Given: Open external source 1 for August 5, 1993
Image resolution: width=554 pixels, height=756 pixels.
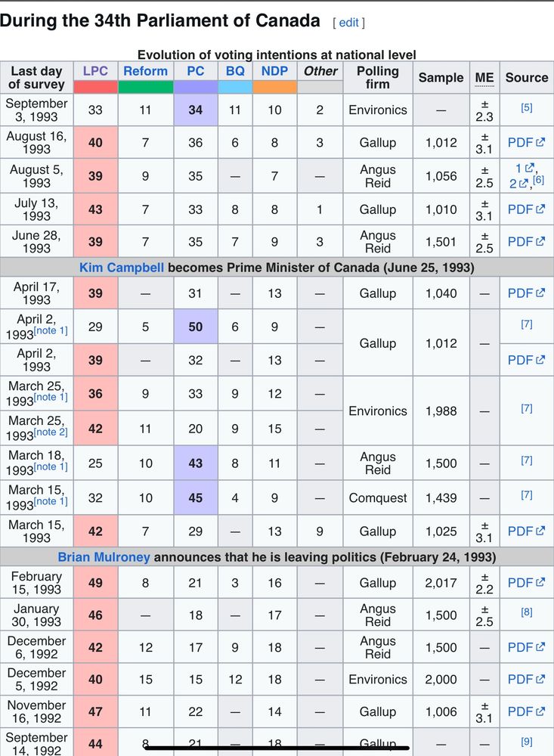Looking at the screenshot, I should coord(525,169).
